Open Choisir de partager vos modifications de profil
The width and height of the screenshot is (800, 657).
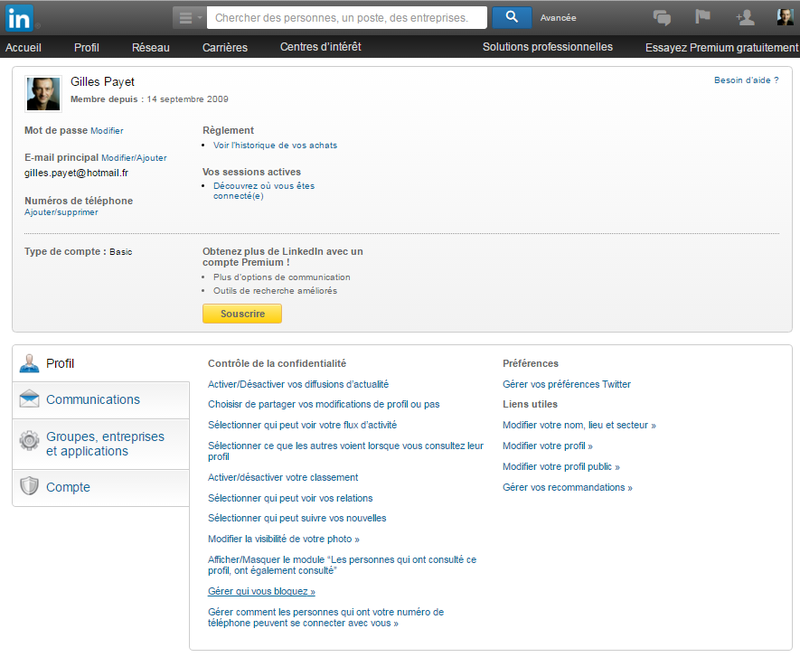323,404
